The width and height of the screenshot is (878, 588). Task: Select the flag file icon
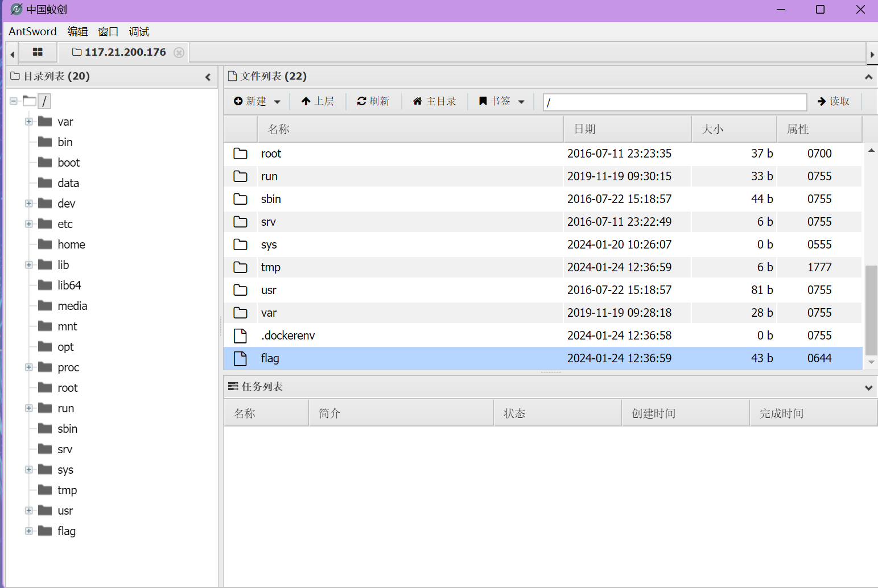(241, 358)
